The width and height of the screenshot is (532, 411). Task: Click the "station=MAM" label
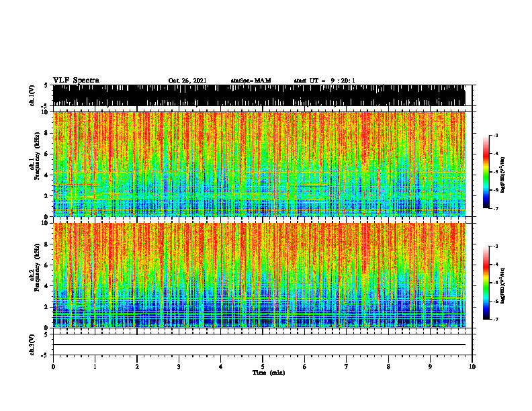point(251,81)
